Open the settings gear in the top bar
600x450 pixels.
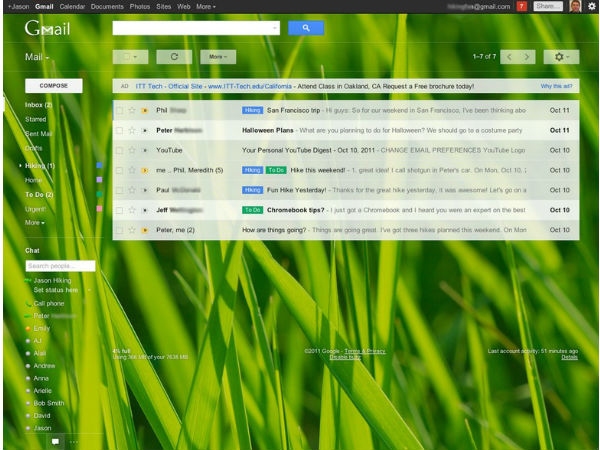point(592,6)
